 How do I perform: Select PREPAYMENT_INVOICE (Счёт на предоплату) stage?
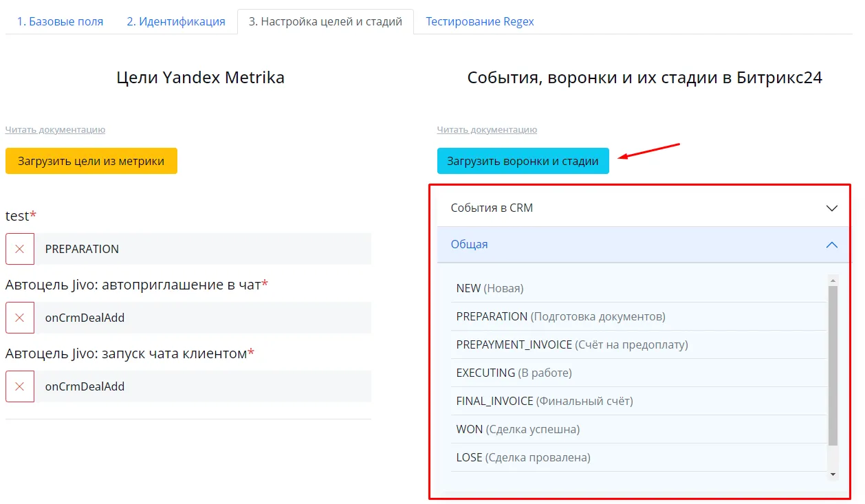tap(639, 344)
